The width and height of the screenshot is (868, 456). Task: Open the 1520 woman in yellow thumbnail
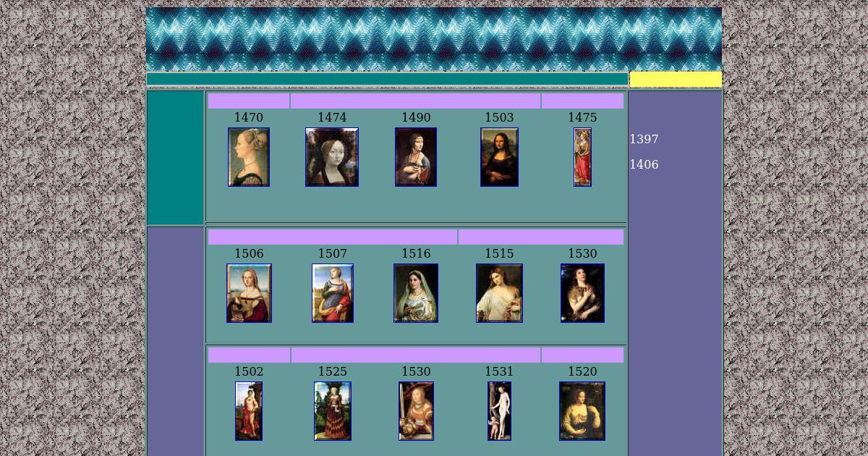click(x=582, y=411)
